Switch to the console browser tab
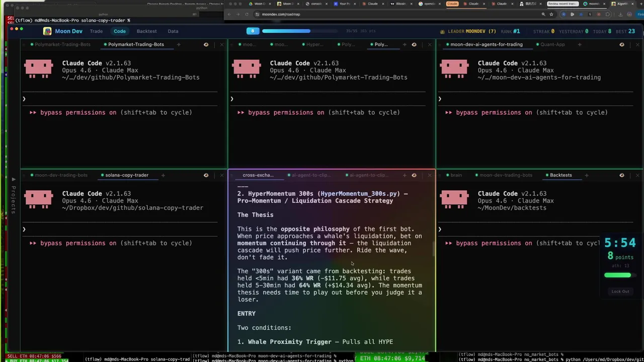 [x=316, y=4]
